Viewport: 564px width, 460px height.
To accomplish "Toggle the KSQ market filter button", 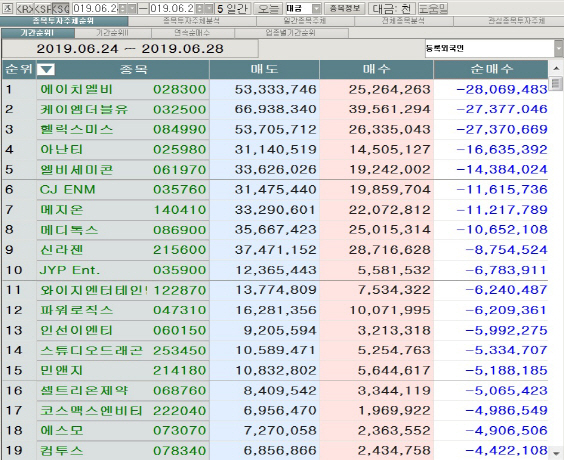I will [60, 9].
